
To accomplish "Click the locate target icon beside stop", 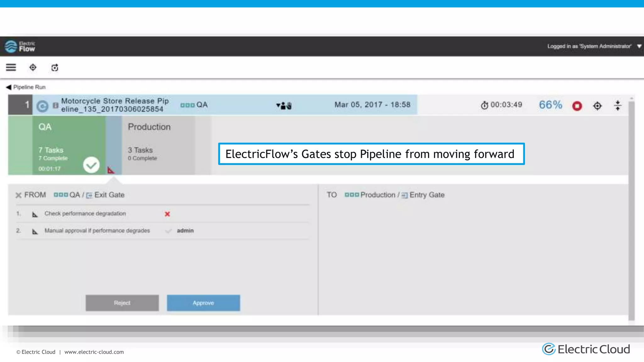I will tap(597, 106).
